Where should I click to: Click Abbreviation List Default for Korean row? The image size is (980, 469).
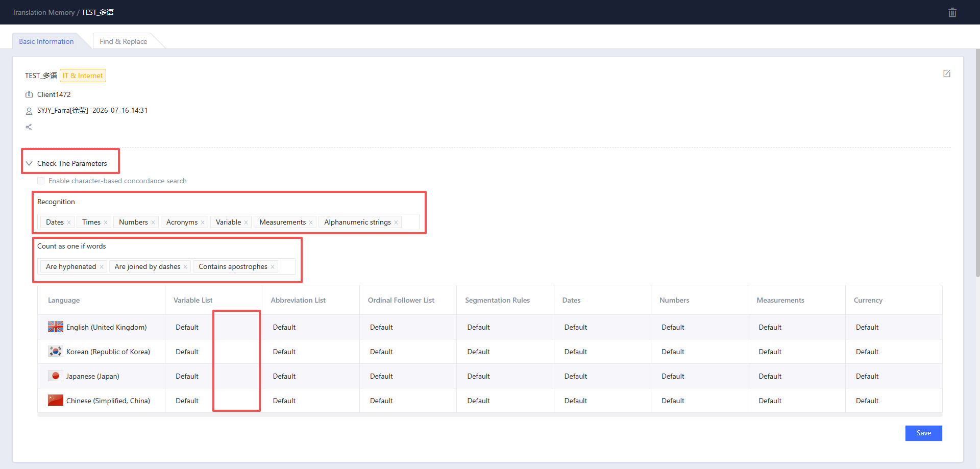[284, 352]
